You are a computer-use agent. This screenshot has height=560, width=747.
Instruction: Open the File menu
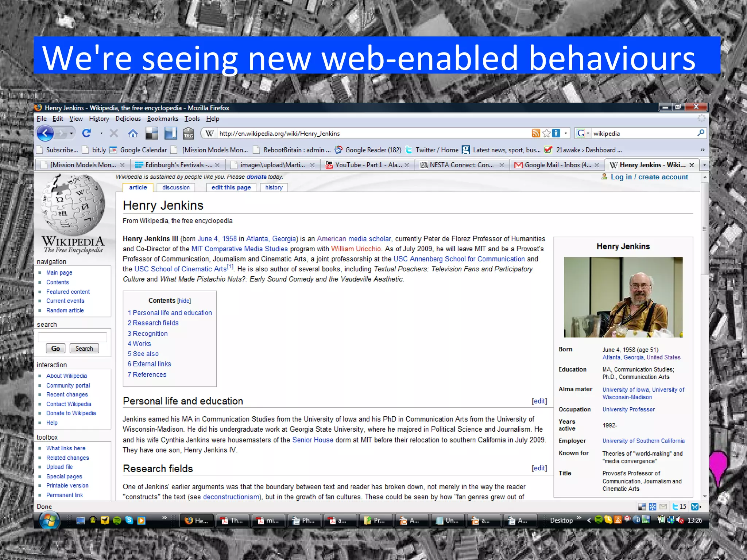(42, 118)
